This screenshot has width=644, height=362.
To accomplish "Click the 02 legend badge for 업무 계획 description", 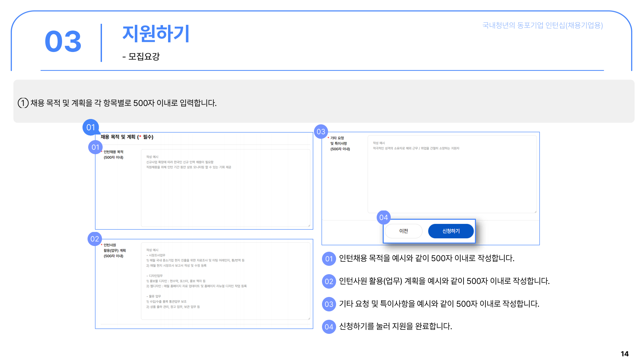I will pyautogui.click(x=329, y=282).
